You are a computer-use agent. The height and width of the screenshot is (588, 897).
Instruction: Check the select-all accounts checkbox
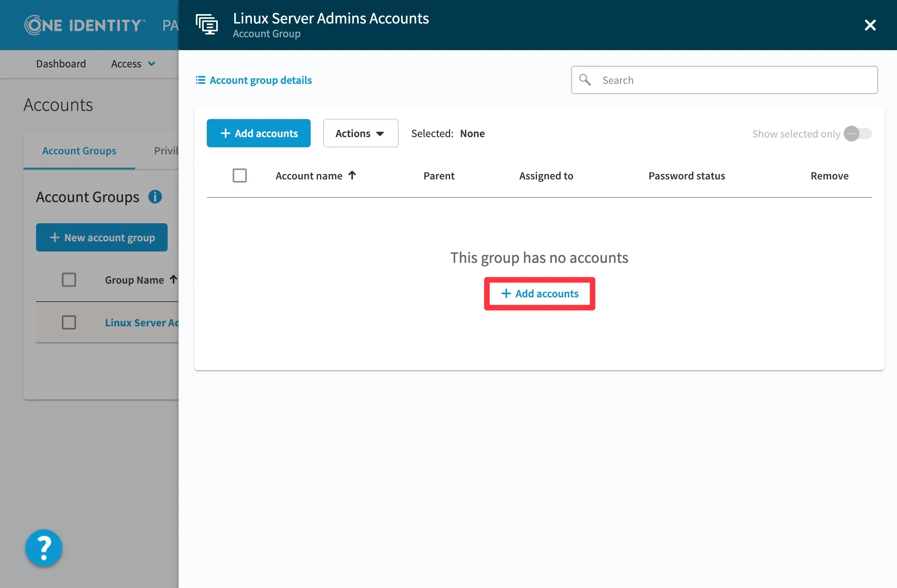point(240,175)
